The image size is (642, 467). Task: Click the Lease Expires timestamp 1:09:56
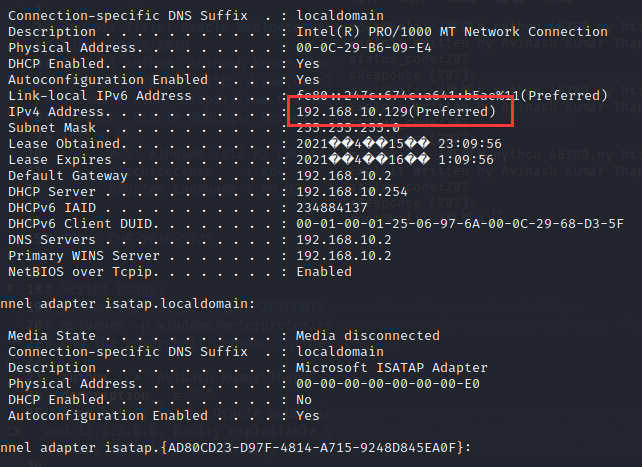pos(466,160)
